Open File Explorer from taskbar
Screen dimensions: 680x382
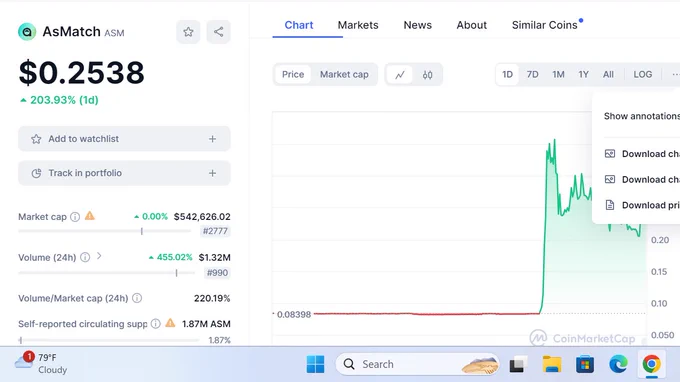(x=552, y=364)
